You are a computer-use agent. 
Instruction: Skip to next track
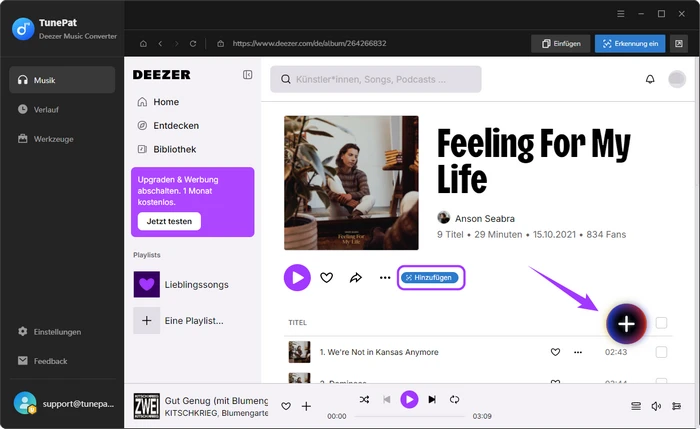(x=432, y=400)
